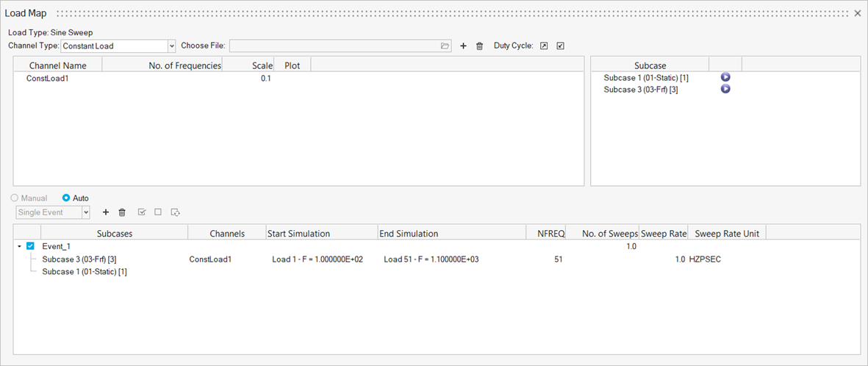Play button for Subcase 1 (01-Static)
The height and width of the screenshot is (366, 868).
click(725, 77)
